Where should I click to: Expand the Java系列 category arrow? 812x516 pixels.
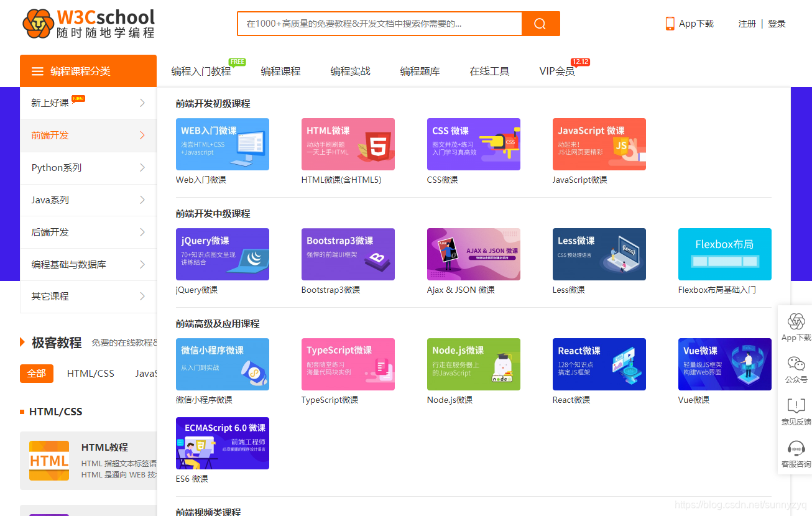142,200
